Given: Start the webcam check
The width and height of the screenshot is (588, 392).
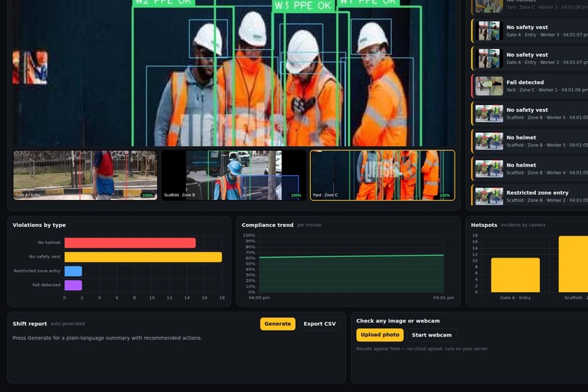Looking at the screenshot, I should coord(432,335).
